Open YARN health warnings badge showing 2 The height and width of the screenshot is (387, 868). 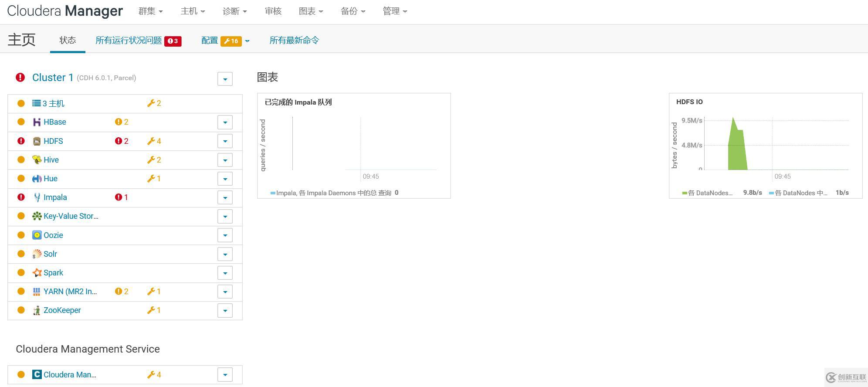[122, 292]
